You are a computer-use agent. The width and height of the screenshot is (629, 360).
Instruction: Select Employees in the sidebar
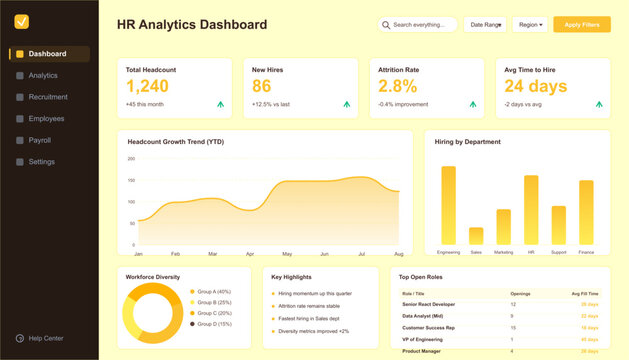click(49, 119)
